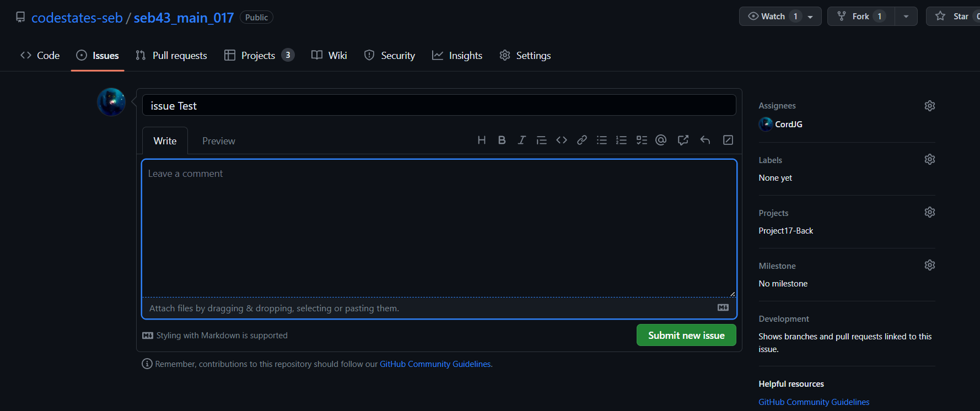
Task: Open the Security tab
Action: pyautogui.click(x=390, y=55)
